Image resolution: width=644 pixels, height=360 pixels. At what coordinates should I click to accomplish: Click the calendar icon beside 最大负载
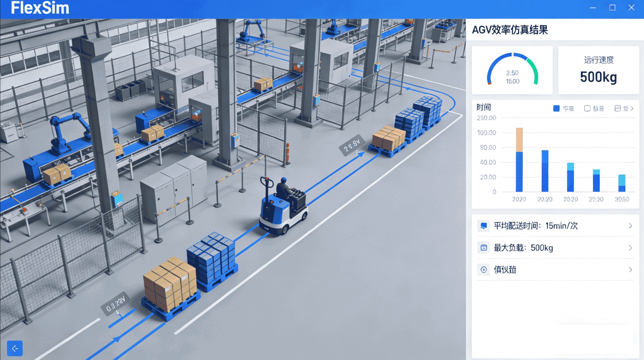484,248
